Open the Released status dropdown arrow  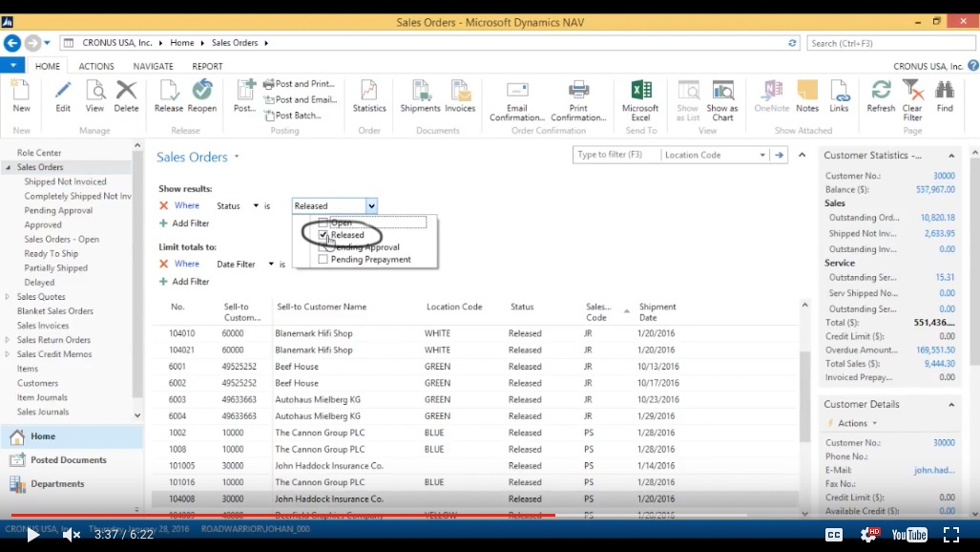[x=371, y=206]
